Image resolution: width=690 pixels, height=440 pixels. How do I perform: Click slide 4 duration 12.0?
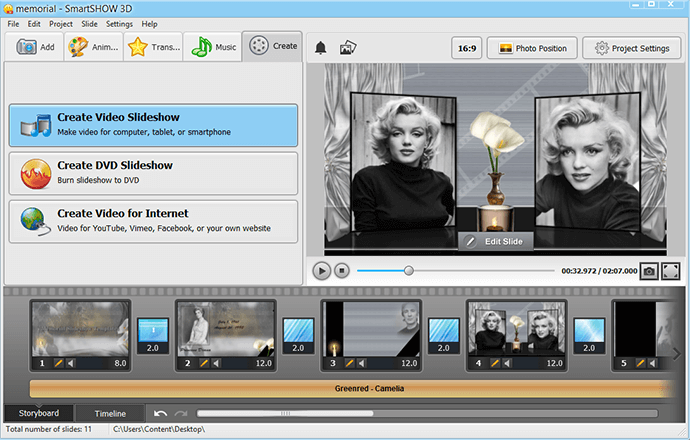554,363
